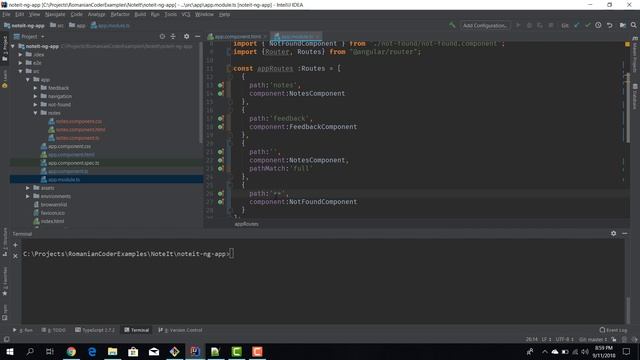Open the File menu
The width and height of the screenshot is (640, 360).
click(7, 14)
